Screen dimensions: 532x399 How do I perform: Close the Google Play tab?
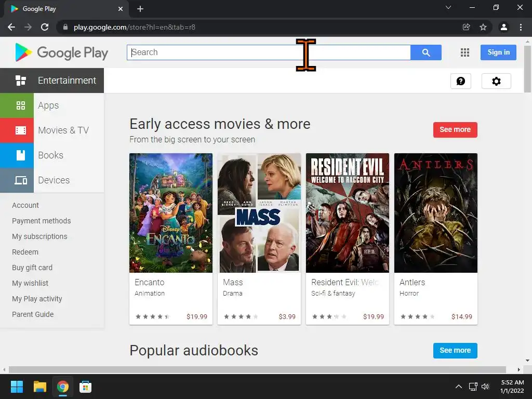pyautogui.click(x=121, y=9)
